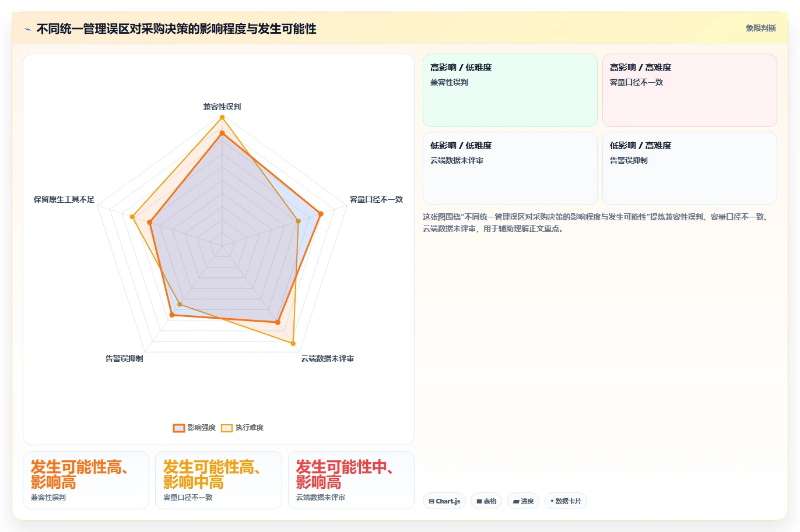The height and width of the screenshot is (532, 800).
Task: Click the page title about 采购决策
Action: (x=176, y=29)
